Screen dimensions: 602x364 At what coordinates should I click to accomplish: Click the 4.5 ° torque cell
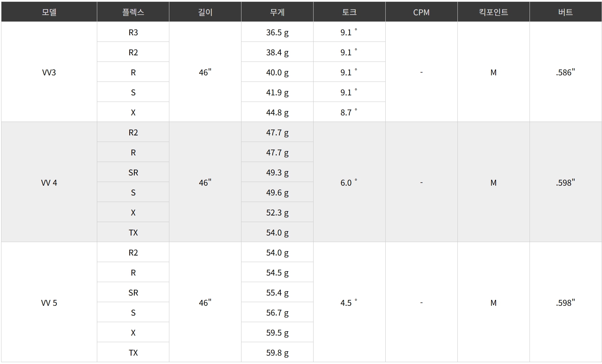[x=349, y=302]
